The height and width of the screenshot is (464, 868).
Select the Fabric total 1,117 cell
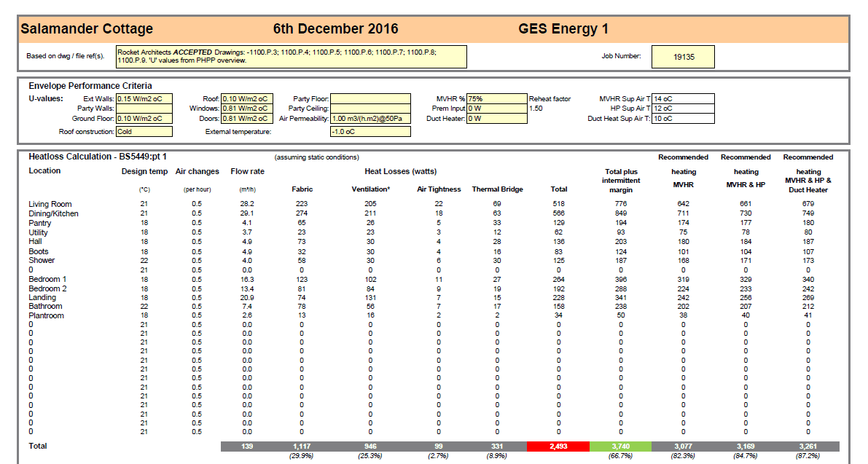click(x=302, y=447)
